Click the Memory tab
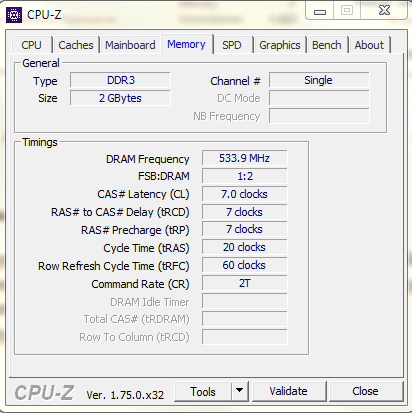412x413 pixels. (x=186, y=44)
